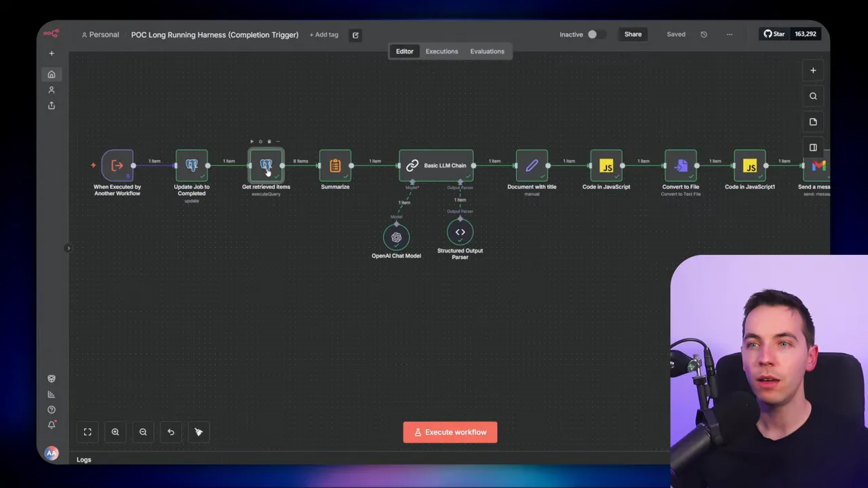Image resolution: width=868 pixels, height=488 pixels.
Task: Open node search in the right panel
Action: pos(813,96)
